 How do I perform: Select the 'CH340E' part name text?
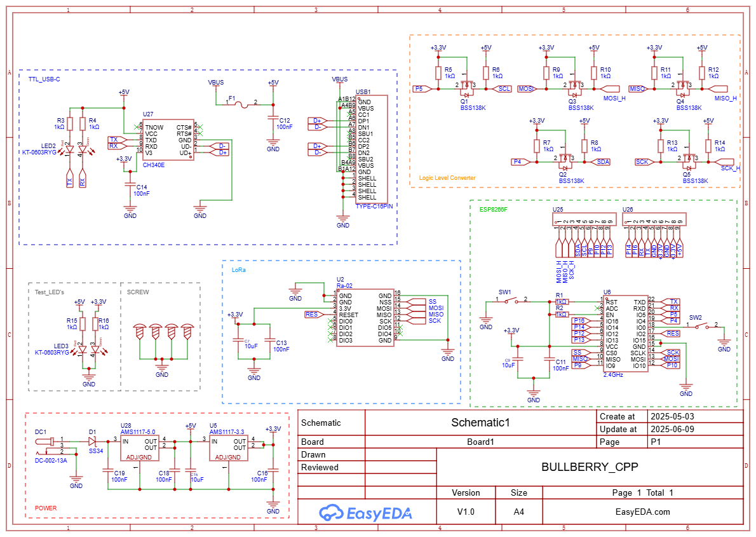coord(154,165)
